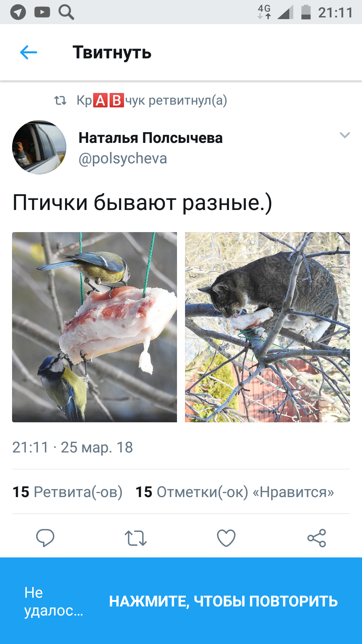Like the tweet with heart icon
Screen dimensions: 362x644
(x=226, y=538)
